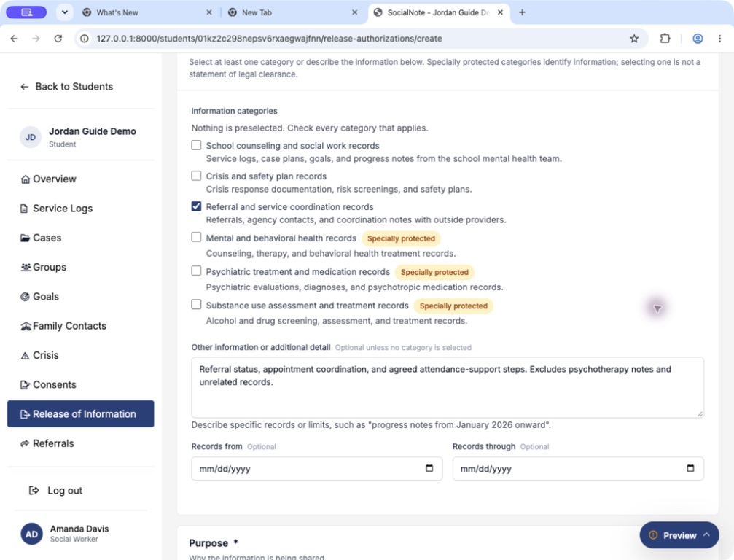The image size is (734, 560).
Task: Click the Preview button
Action: [679, 535]
